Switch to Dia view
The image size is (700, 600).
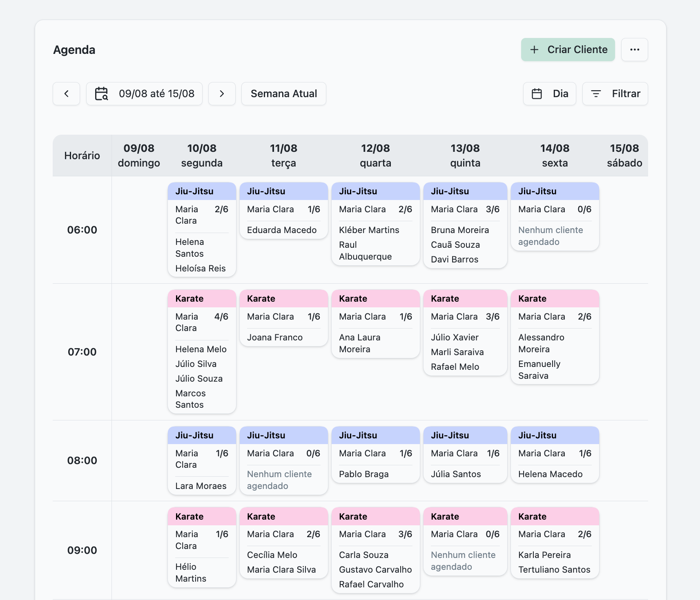[x=550, y=93]
